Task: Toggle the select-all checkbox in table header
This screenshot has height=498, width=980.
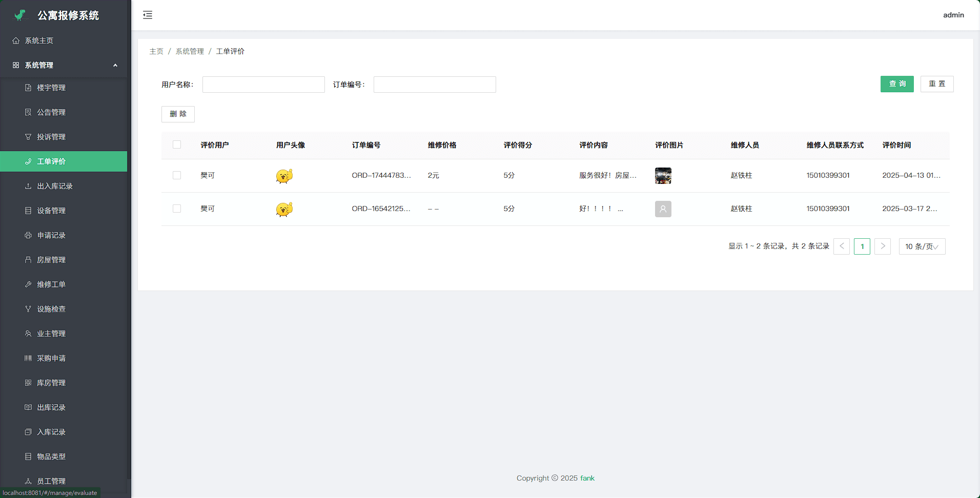Action: click(x=177, y=145)
